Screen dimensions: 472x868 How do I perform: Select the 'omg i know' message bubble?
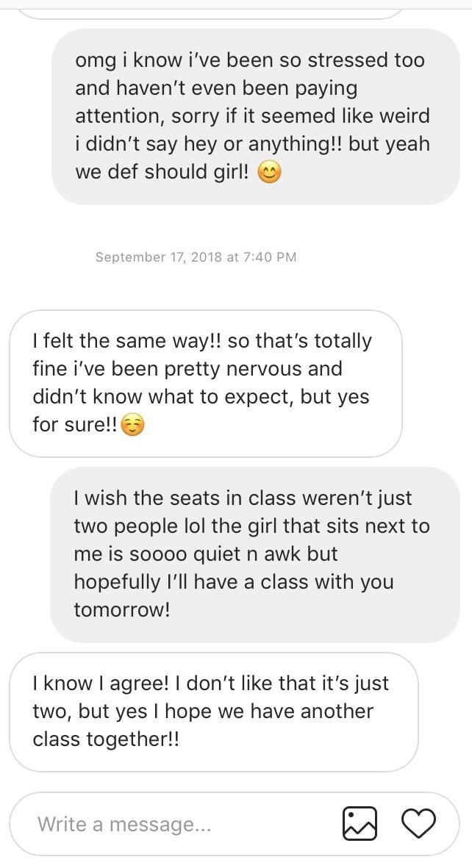click(255, 116)
